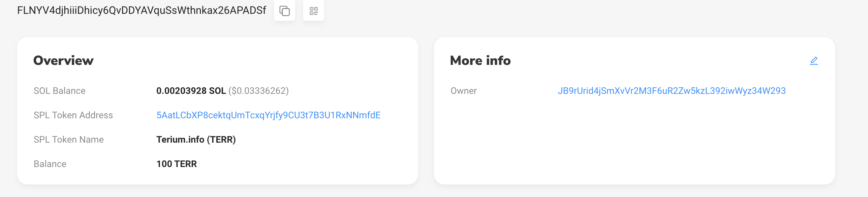Copy the FLNYV4dj account address
The image size is (868, 197).
click(x=284, y=11)
